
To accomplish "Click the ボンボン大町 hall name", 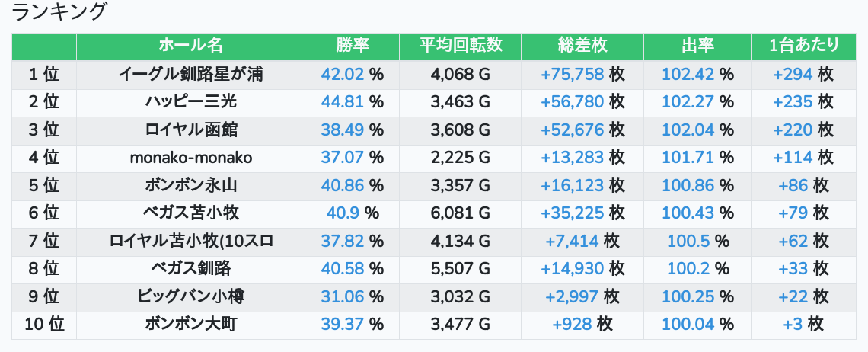I will pyautogui.click(x=191, y=325).
